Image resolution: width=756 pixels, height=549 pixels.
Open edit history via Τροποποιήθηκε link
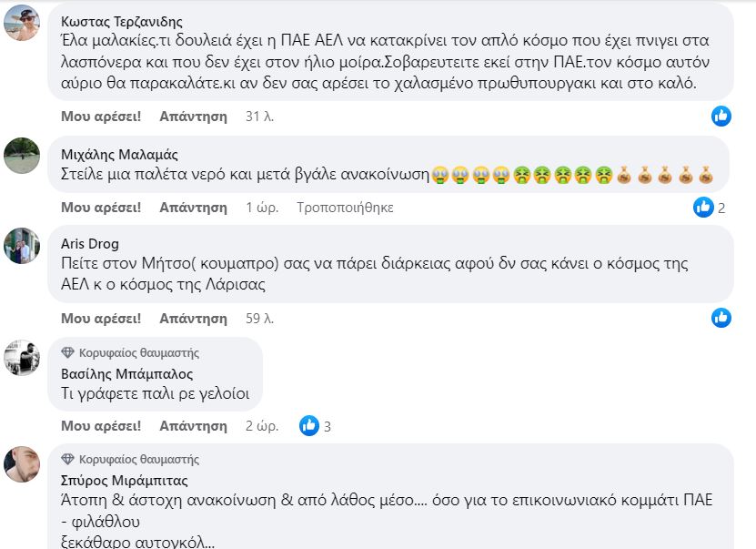345,208
